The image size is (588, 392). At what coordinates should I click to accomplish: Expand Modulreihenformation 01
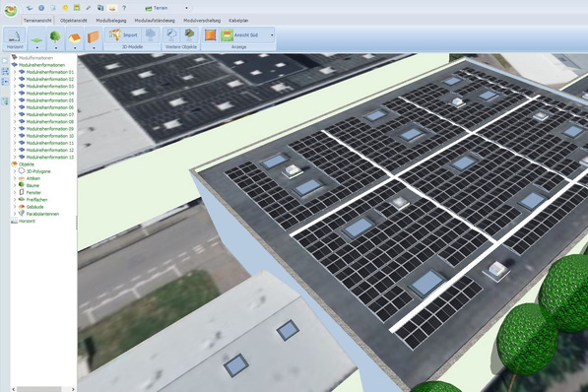point(15,72)
